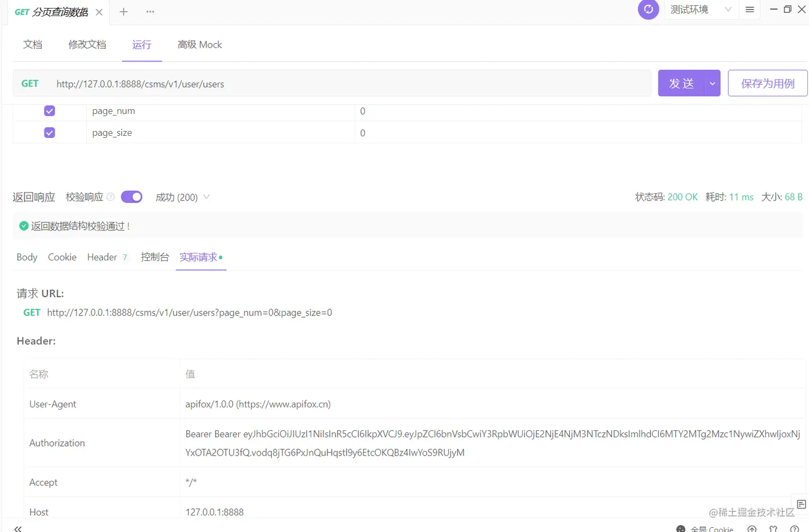
Task: Uncheck the page_size parameter checkbox
Action: click(x=49, y=133)
